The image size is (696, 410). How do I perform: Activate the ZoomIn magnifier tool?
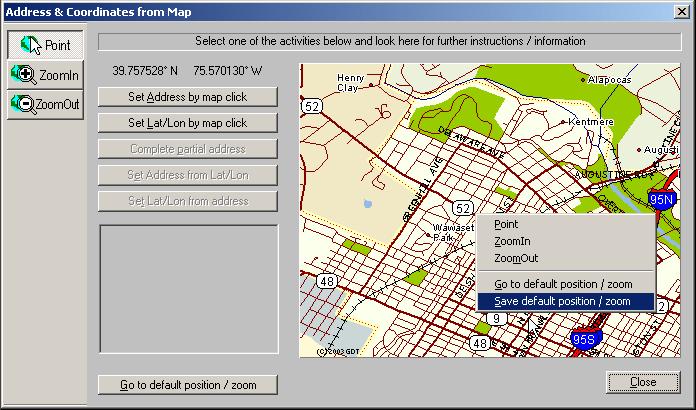coord(45,75)
